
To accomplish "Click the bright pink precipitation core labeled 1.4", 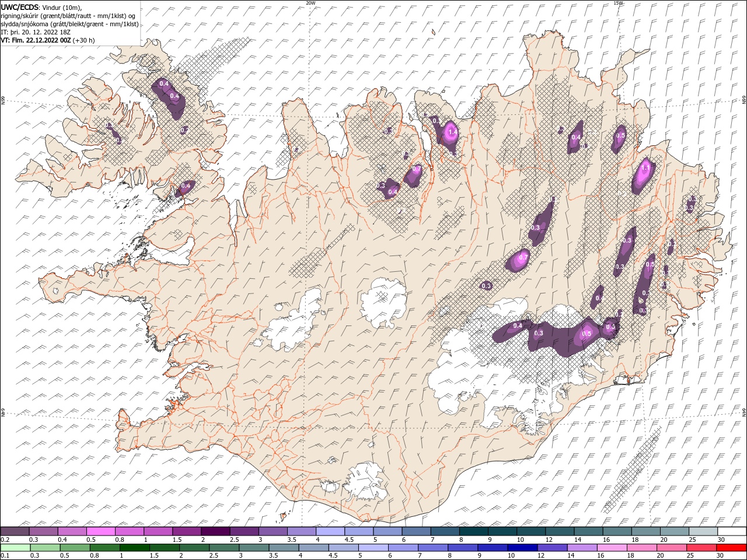I will (x=450, y=132).
